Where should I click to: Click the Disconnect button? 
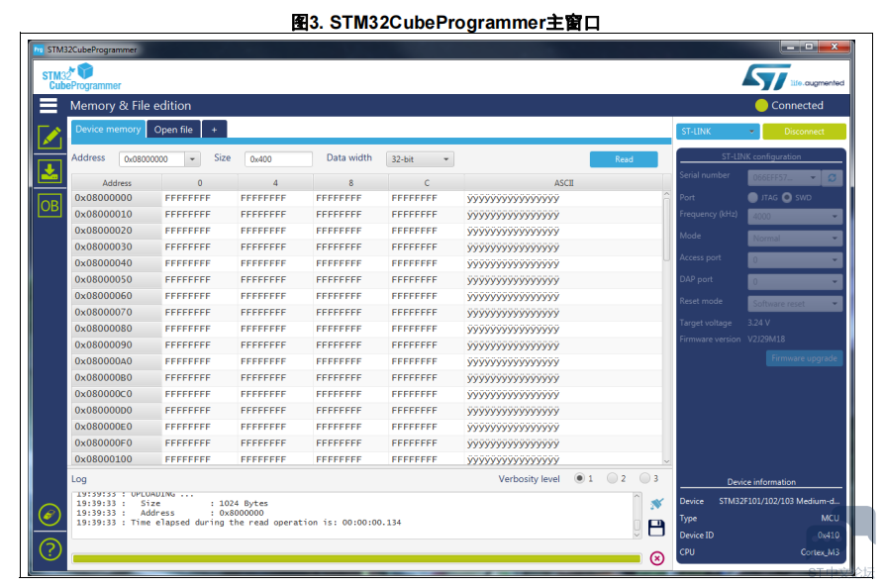pos(804,132)
